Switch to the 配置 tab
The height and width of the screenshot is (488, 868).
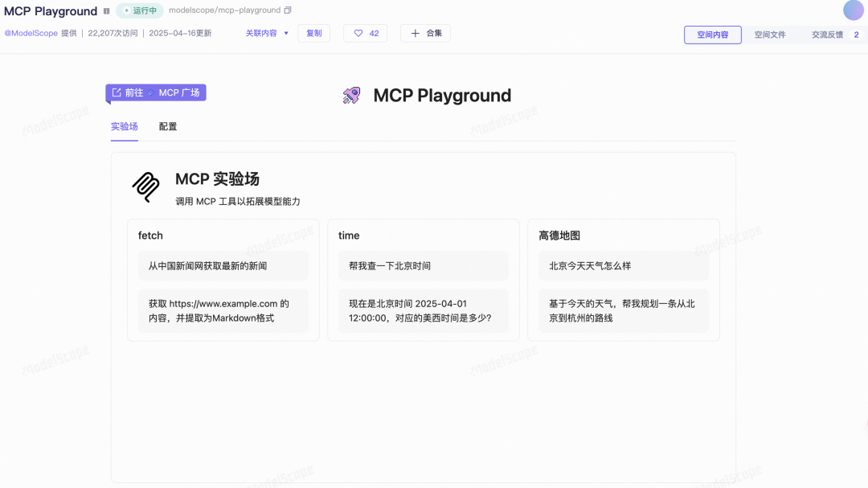click(167, 126)
